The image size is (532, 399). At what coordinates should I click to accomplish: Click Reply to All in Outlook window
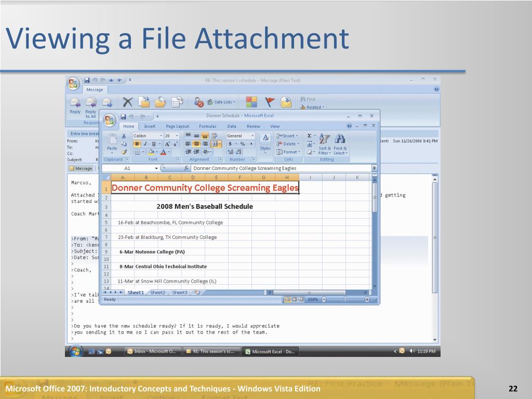pos(90,107)
